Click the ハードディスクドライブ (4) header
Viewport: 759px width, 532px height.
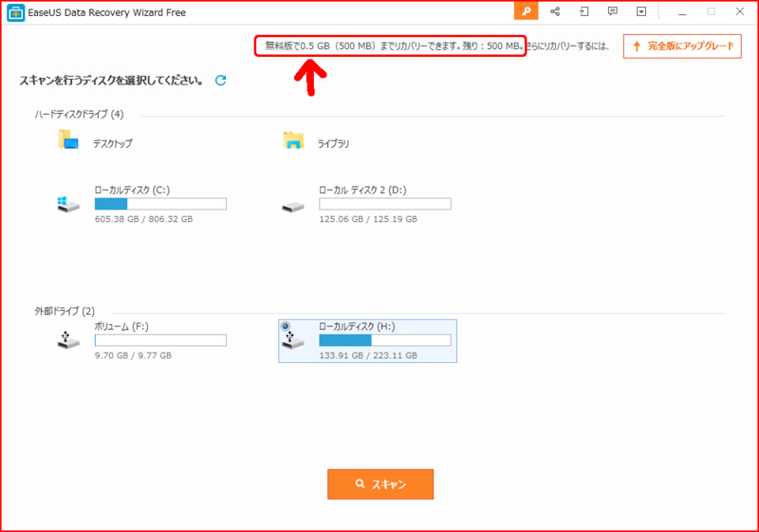(79, 115)
